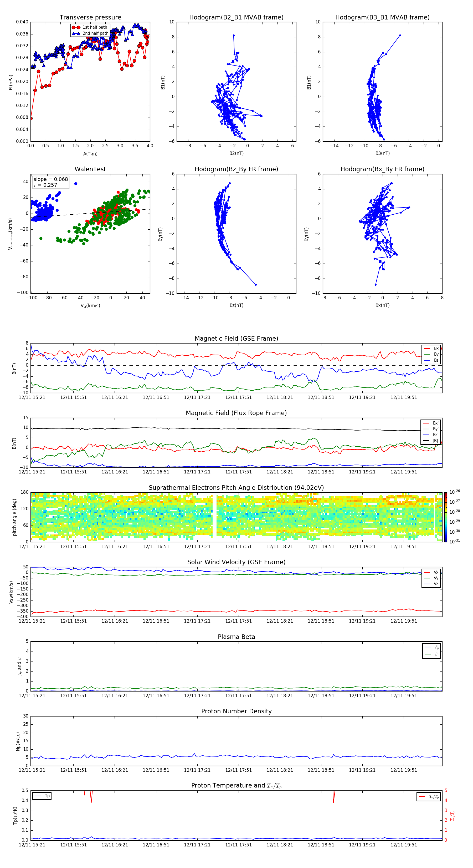Click Vx in the solar wind legend
Viewport: 473px width, 868px height.
pos(431,572)
